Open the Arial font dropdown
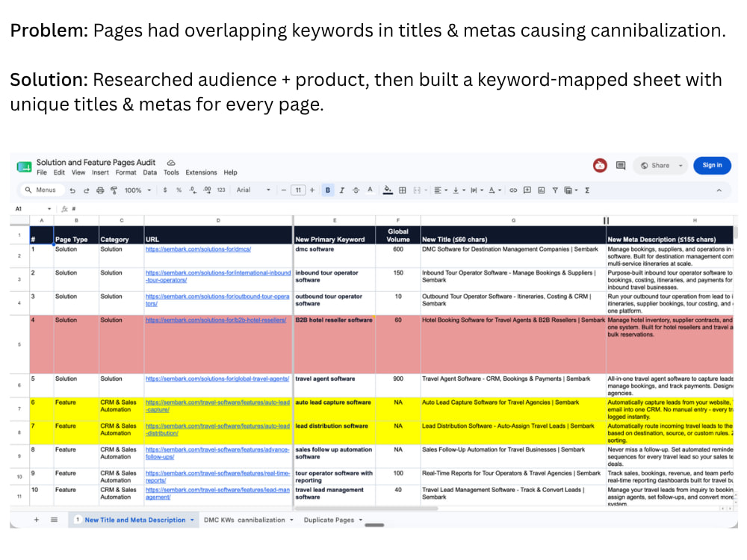 pos(253,190)
